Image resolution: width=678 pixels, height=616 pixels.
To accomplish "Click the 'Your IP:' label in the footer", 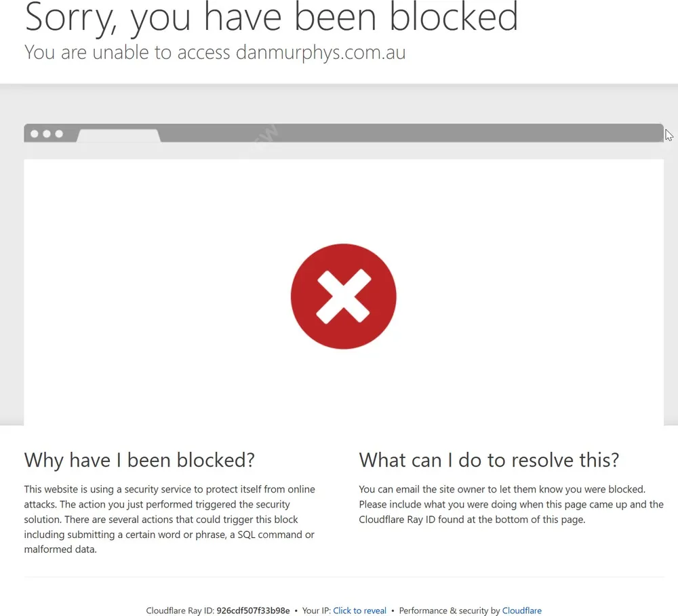I will pos(316,611).
